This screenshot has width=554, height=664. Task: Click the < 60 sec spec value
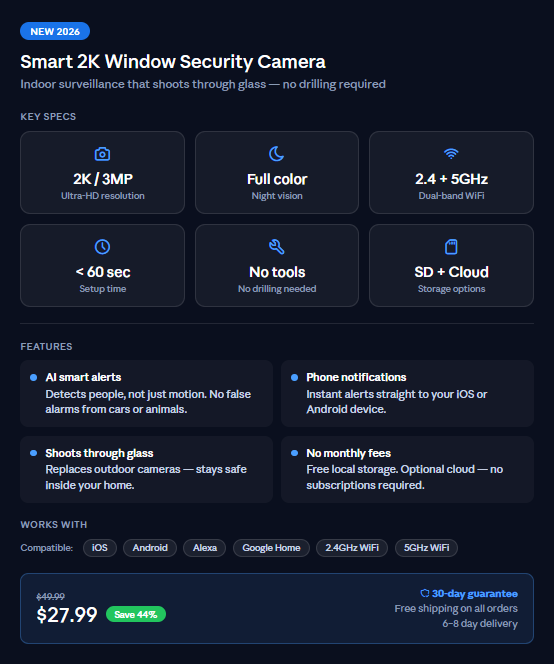click(x=102, y=272)
